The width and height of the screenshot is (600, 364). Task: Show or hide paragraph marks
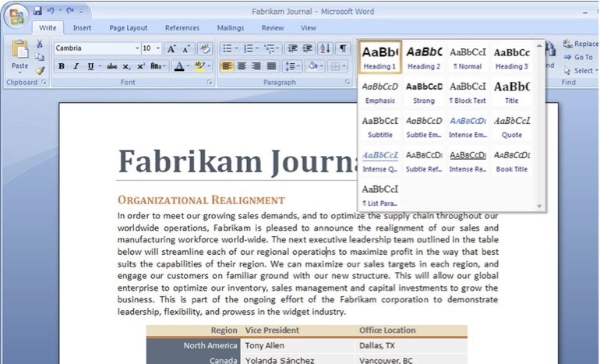coord(343,48)
